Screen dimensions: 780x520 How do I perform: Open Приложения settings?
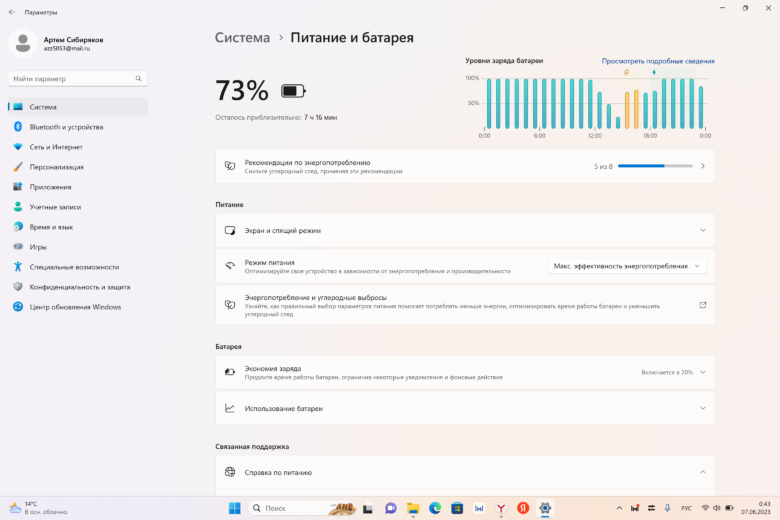(x=78, y=187)
